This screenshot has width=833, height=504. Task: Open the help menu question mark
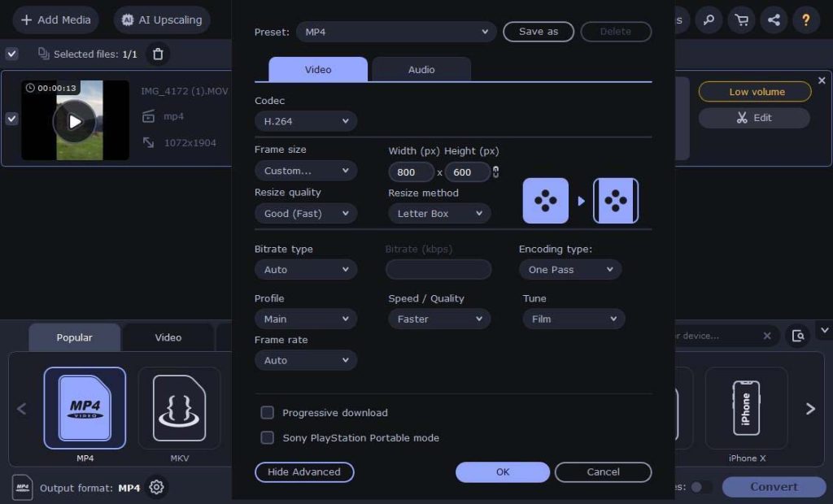pos(806,20)
